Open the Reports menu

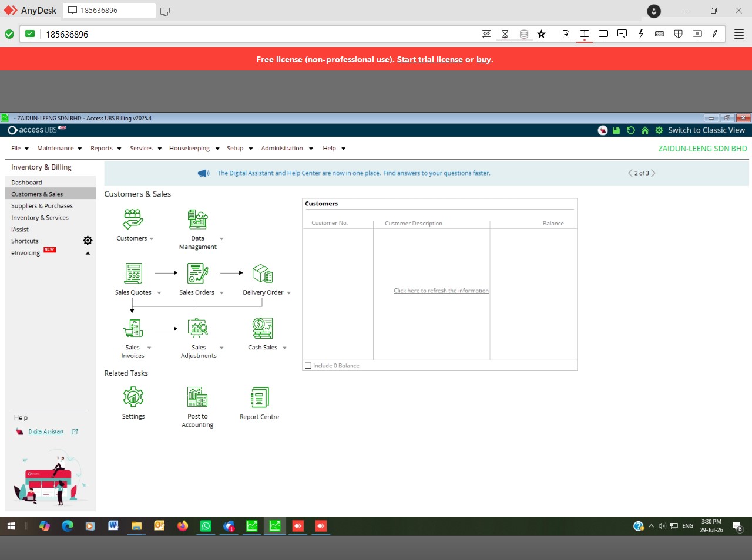106,149
